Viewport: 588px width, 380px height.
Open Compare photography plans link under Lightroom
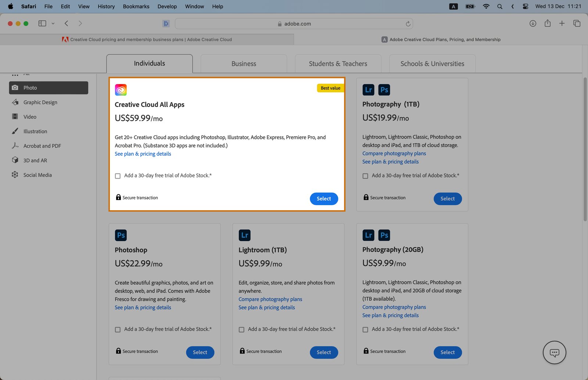pos(270,299)
